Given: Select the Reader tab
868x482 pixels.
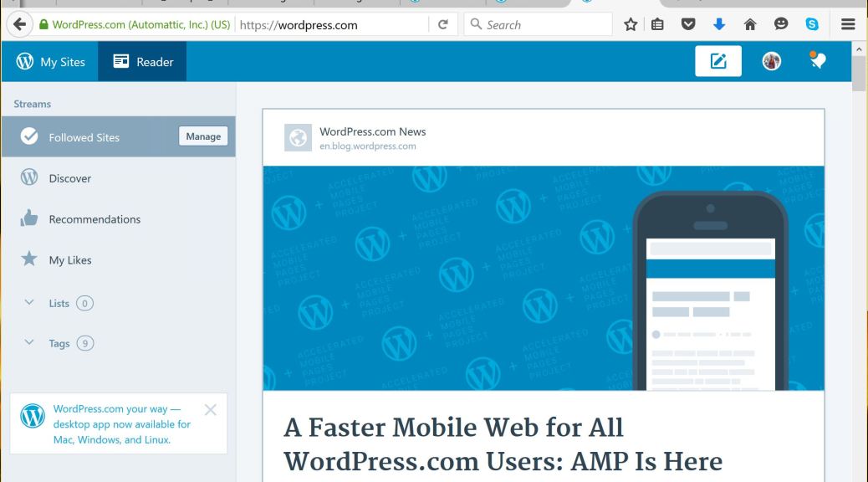Looking at the screenshot, I should (143, 62).
